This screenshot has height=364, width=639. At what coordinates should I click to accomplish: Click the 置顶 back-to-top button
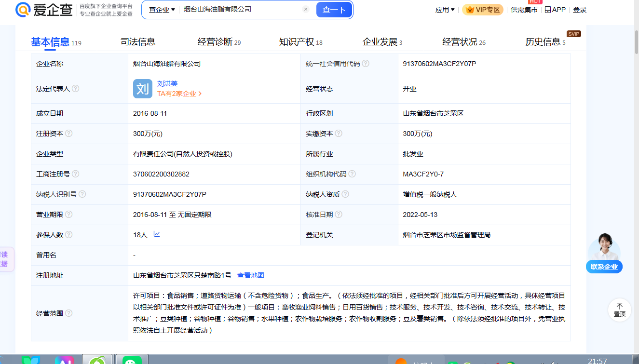[619, 310]
